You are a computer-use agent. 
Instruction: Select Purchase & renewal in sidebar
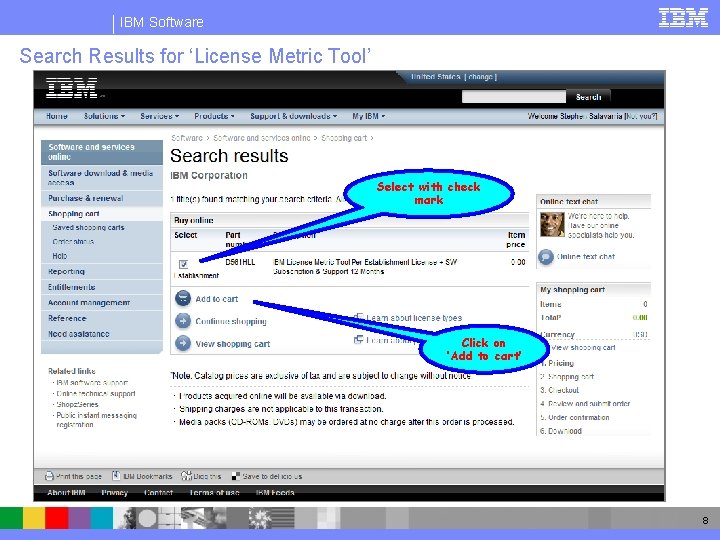(x=101, y=198)
